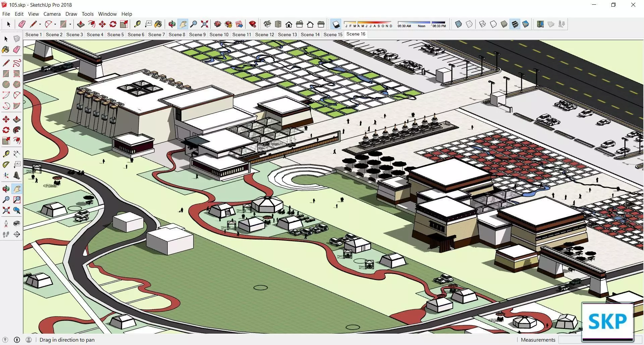The height and width of the screenshot is (345, 644).
Task: Choose the Rotated Rectangle tool
Action: [x=16, y=74]
